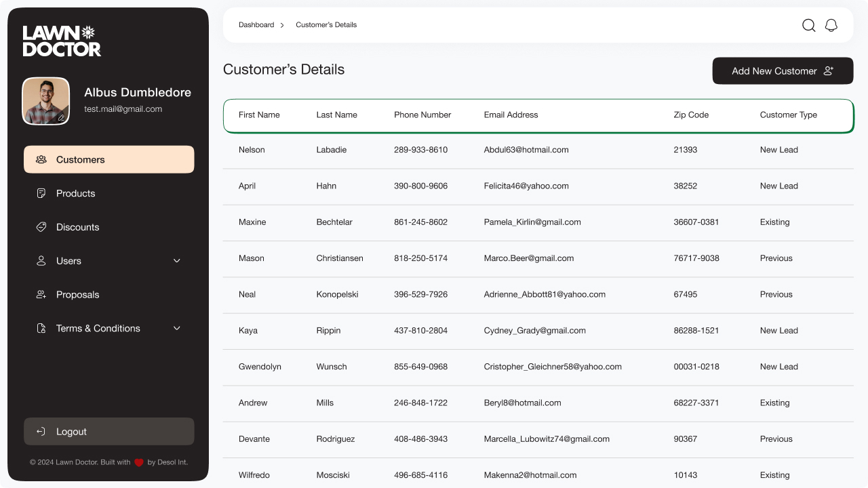
Task: Click zip code 38252
Action: 685,186
